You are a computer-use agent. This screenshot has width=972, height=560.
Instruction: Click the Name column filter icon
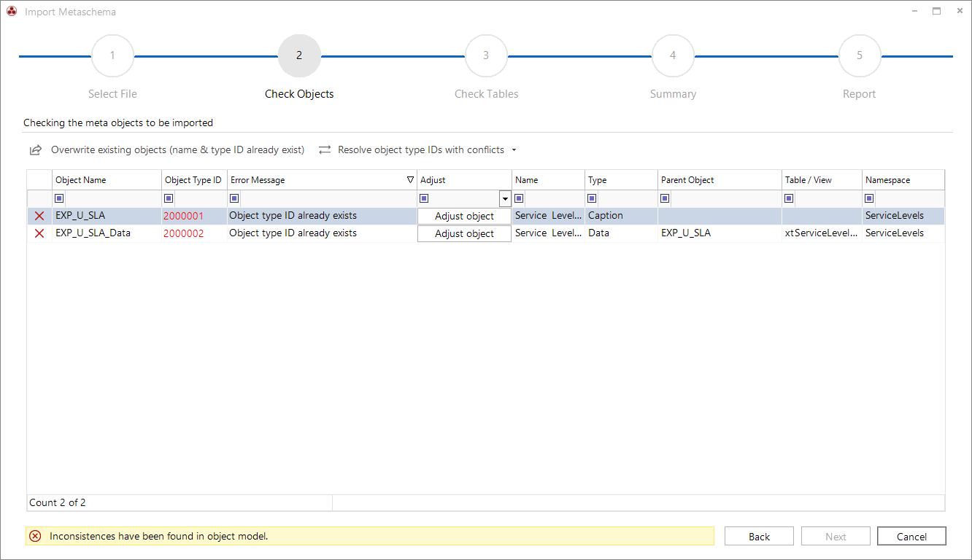point(519,198)
